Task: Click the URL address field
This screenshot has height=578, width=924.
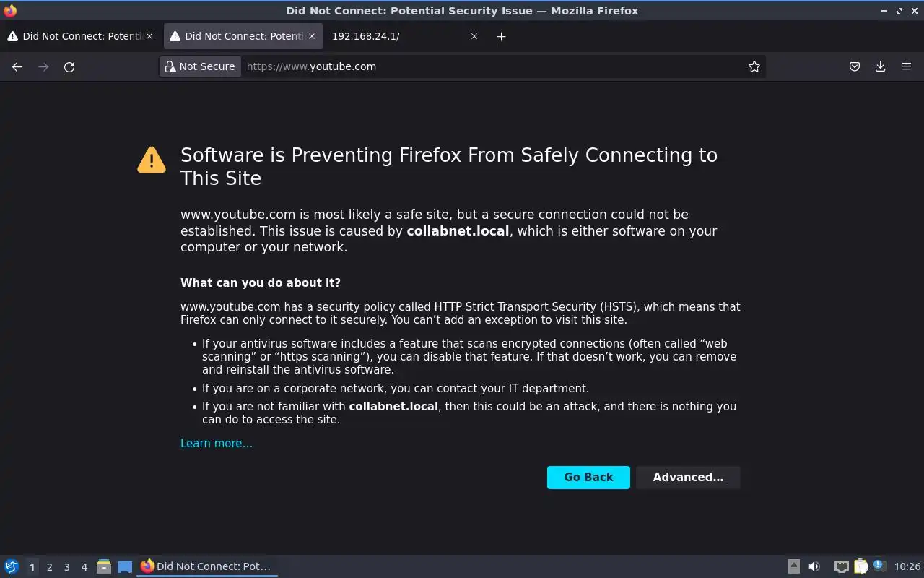Action: tap(491, 66)
